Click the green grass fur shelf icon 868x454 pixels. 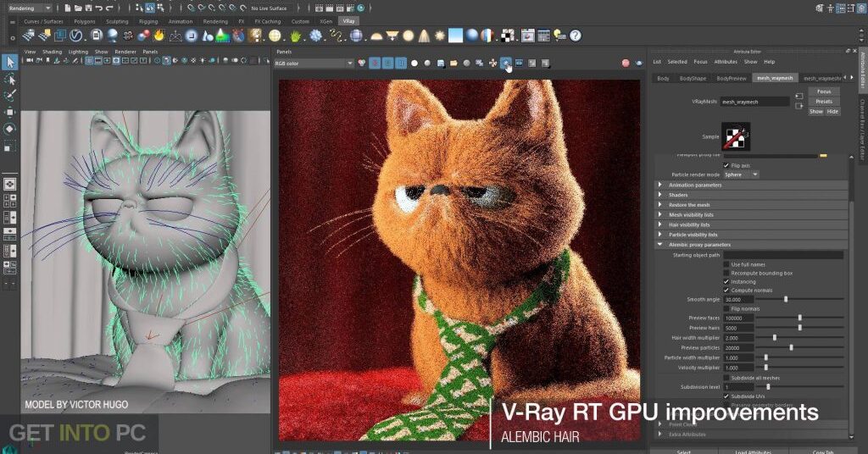[x=296, y=36]
